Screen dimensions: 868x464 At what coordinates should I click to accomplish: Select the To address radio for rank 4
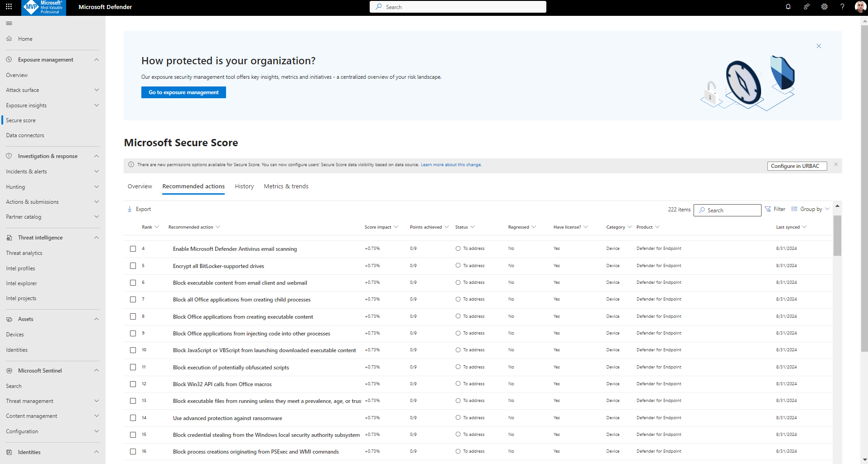coord(458,249)
